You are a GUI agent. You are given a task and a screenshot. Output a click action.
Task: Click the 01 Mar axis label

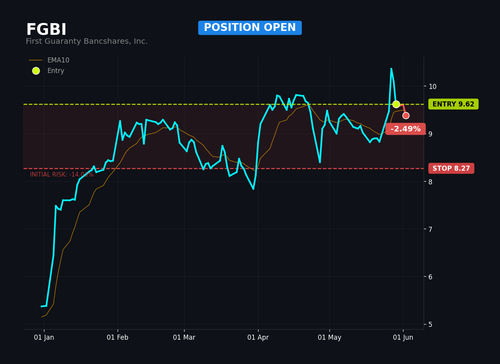[184, 337]
